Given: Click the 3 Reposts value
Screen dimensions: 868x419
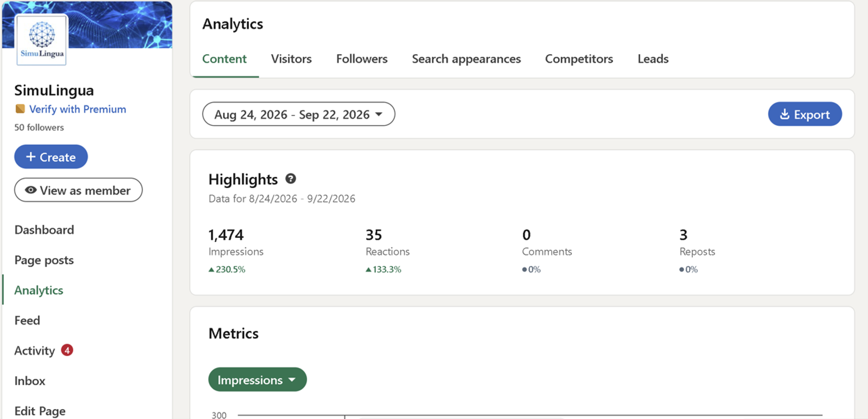Looking at the screenshot, I should click(x=684, y=235).
